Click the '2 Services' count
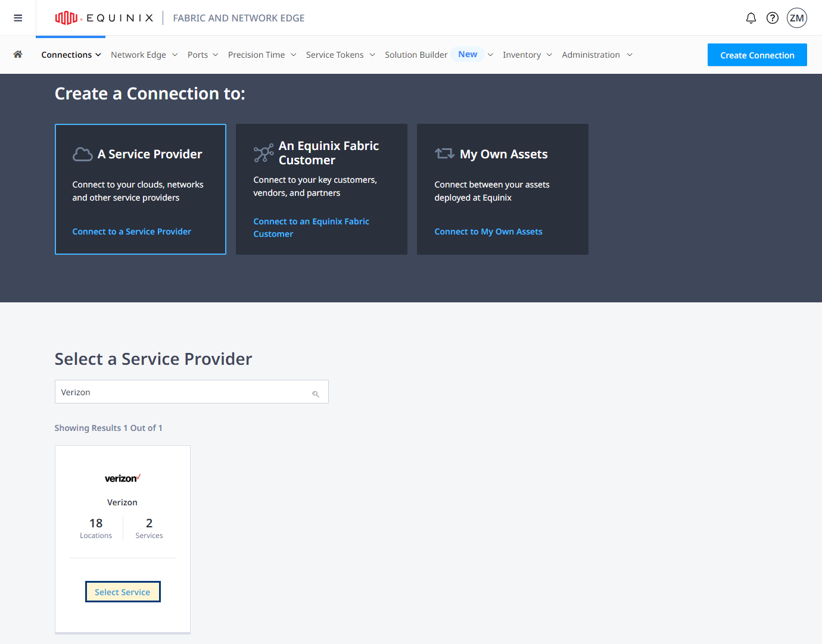The height and width of the screenshot is (644, 822). [149, 528]
